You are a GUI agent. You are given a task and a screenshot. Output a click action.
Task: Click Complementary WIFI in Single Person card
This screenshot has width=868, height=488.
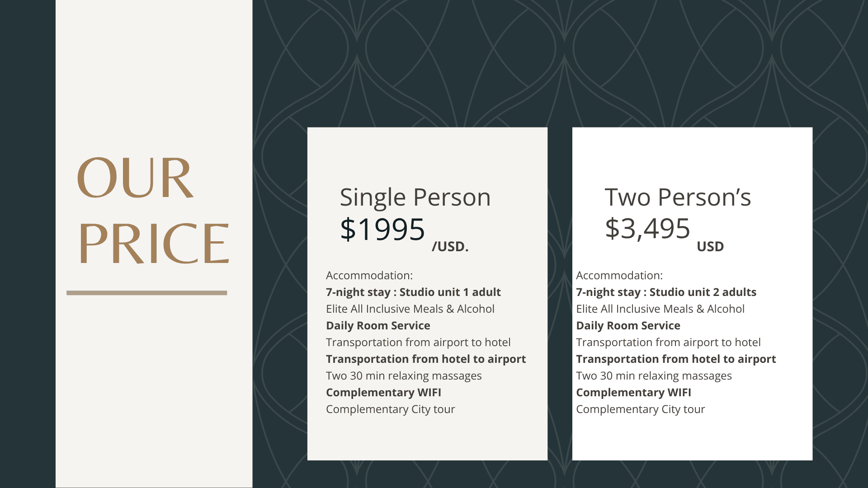pyautogui.click(x=383, y=393)
